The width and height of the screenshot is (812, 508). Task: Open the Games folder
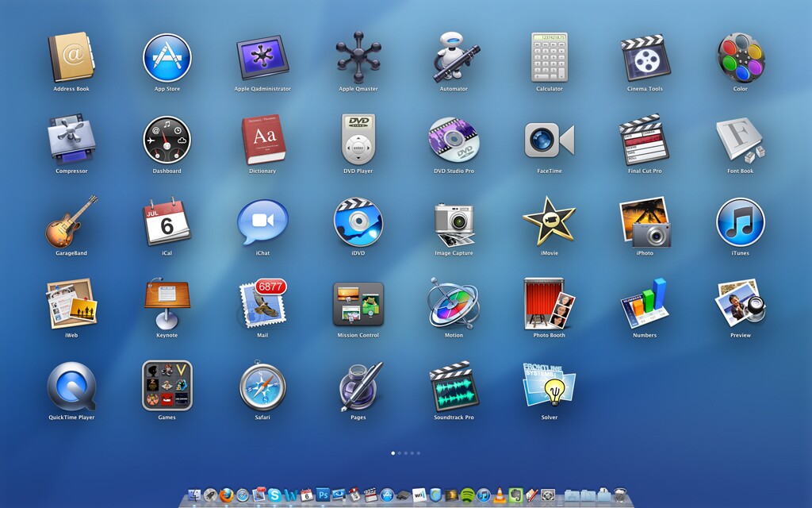(x=167, y=387)
